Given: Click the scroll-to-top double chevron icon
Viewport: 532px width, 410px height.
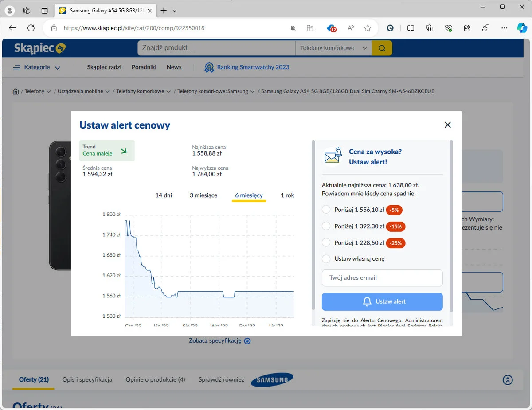Looking at the screenshot, I should coord(508,380).
